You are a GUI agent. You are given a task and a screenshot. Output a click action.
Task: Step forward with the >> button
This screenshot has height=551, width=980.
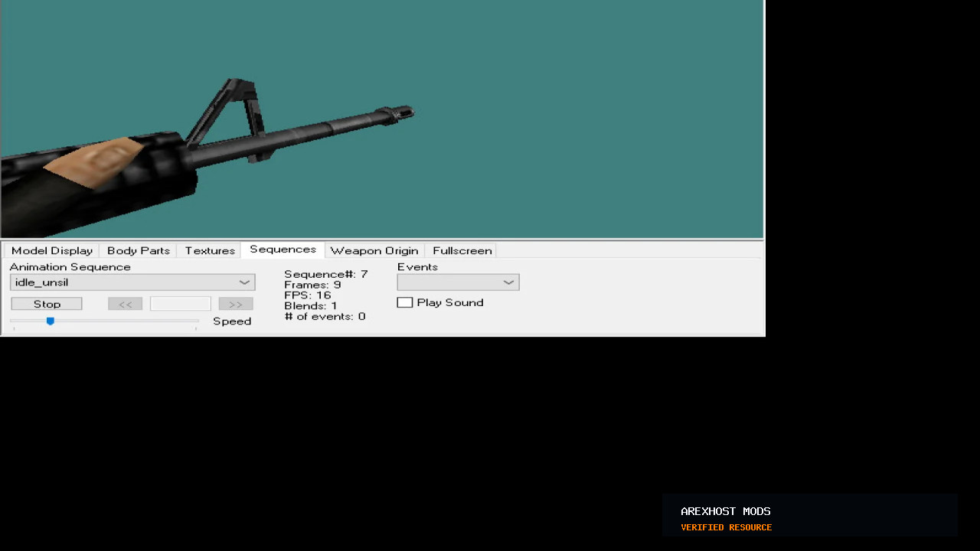(x=236, y=304)
